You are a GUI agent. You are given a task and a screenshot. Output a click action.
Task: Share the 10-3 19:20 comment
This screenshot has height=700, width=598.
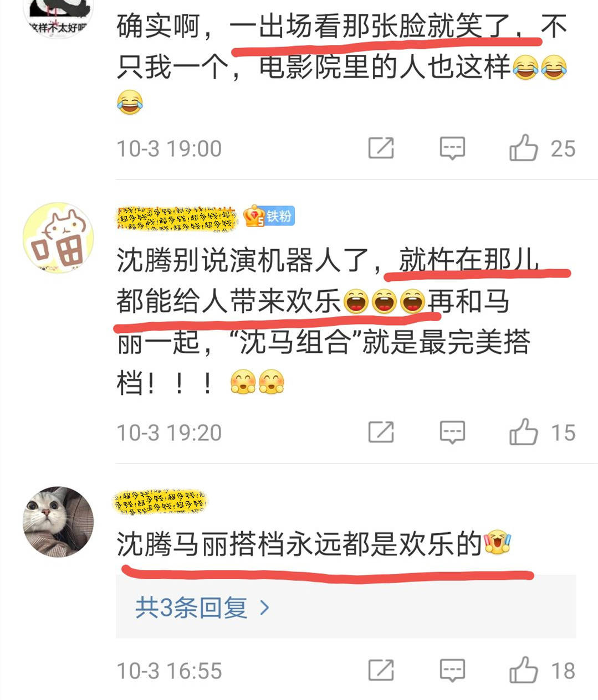[x=381, y=432]
